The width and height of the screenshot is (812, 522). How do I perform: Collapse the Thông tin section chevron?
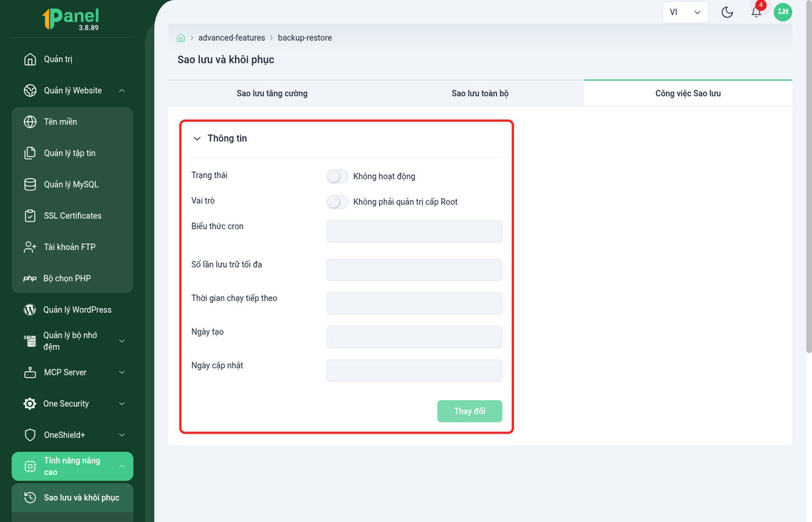pyautogui.click(x=197, y=139)
